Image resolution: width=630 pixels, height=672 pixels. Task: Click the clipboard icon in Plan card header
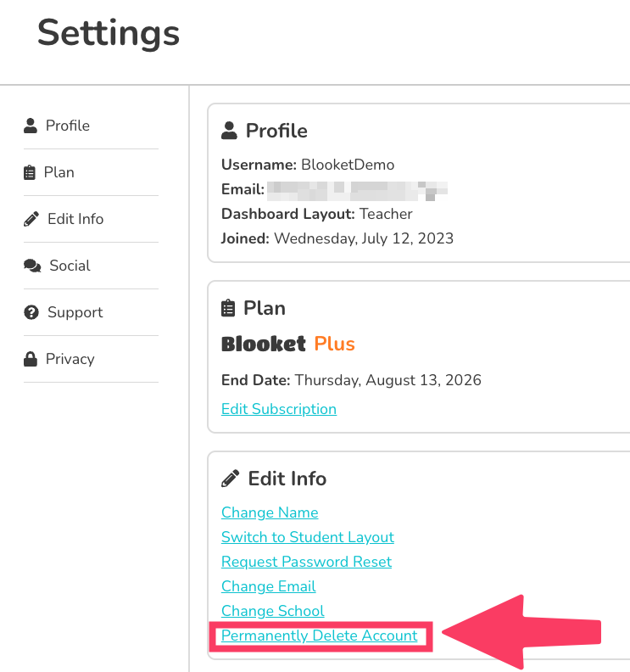click(228, 308)
